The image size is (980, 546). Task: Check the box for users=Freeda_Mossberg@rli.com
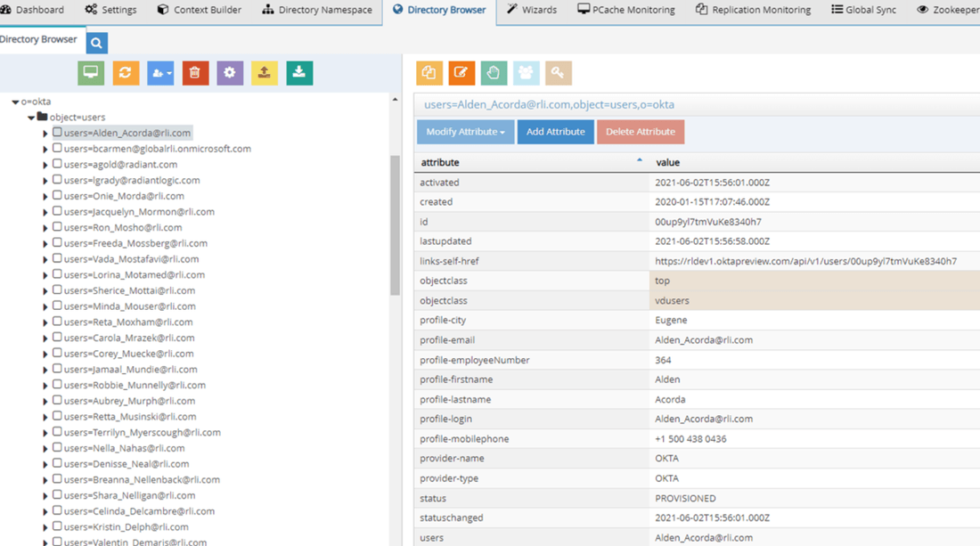tap(57, 242)
